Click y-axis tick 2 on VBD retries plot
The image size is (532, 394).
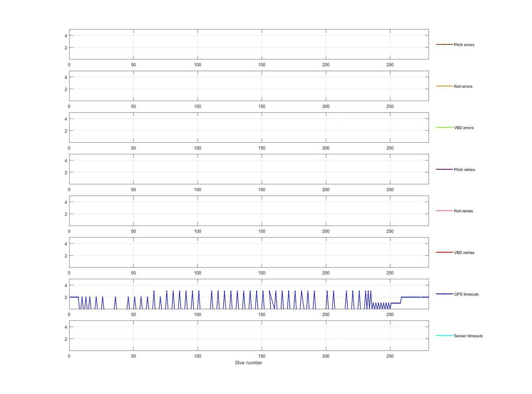[66, 256]
